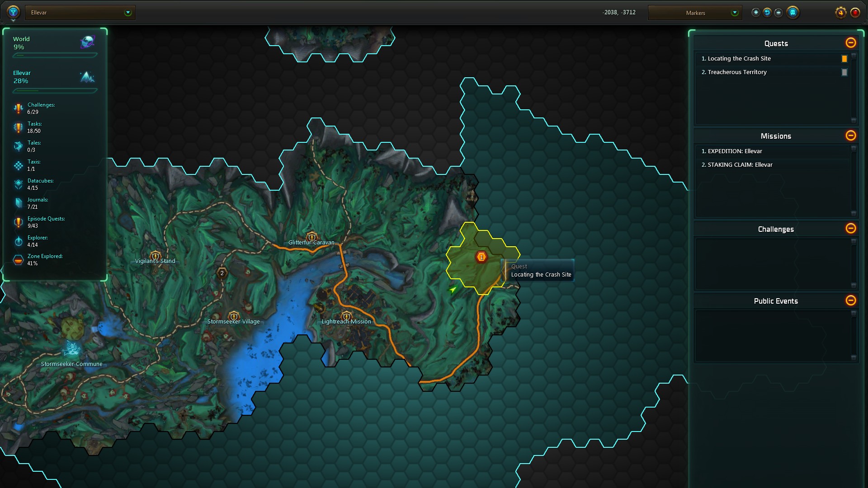Image resolution: width=868 pixels, height=488 pixels.
Task: Click the reset zoom arrow button
Action: click(x=767, y=13)
